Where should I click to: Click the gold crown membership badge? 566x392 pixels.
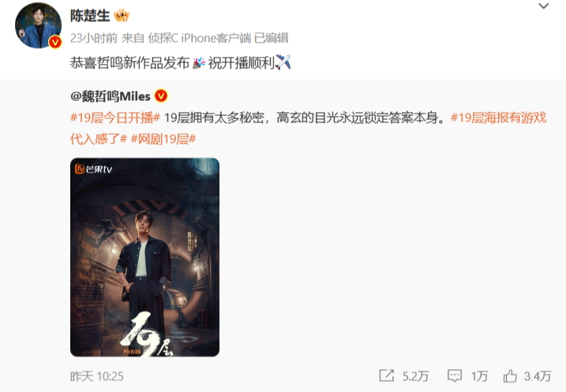click(x=122, y=16)
